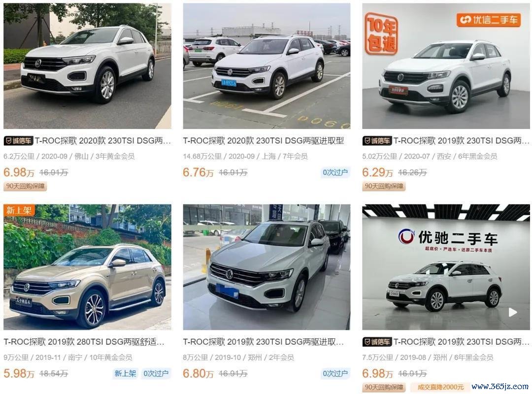Open the gold T-ROC 280TSI photo

[x=88, y=267]
